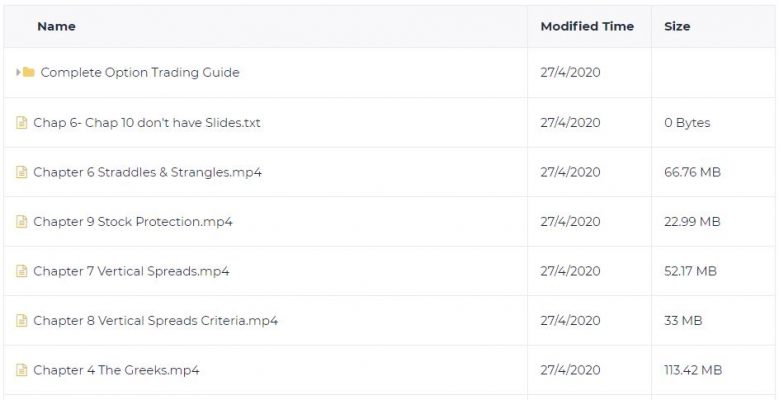Open Chapter 7 Vertical Spreads.mp4

(131, 271)
